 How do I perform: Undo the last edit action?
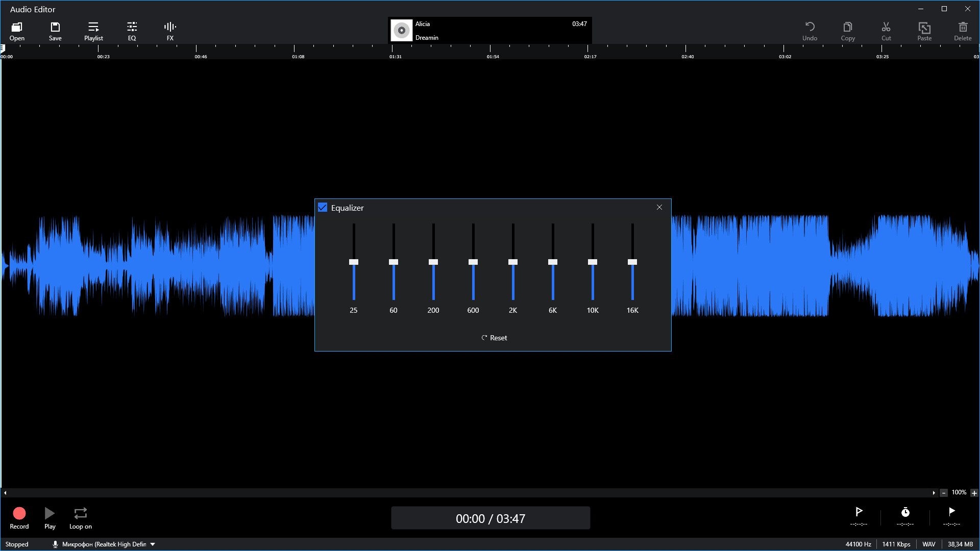(x=810, y=30)
